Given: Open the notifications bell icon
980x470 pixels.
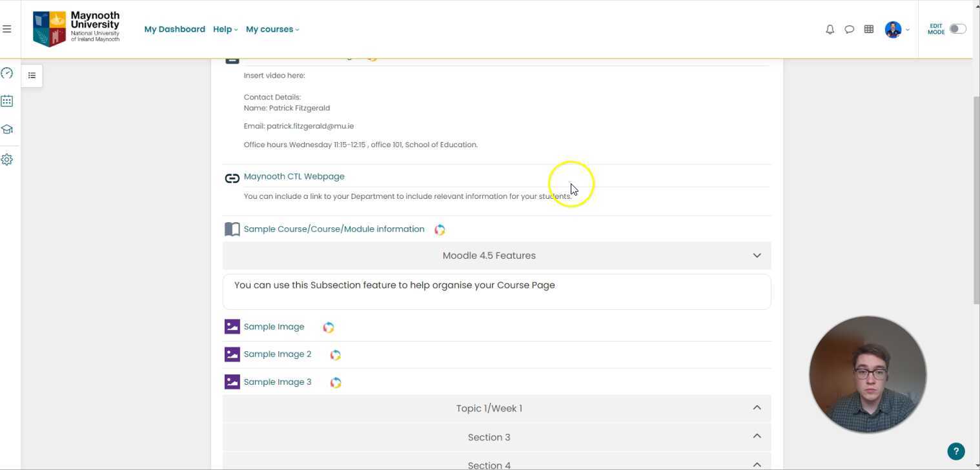Looking at the screenshot, I should [830, 29].
